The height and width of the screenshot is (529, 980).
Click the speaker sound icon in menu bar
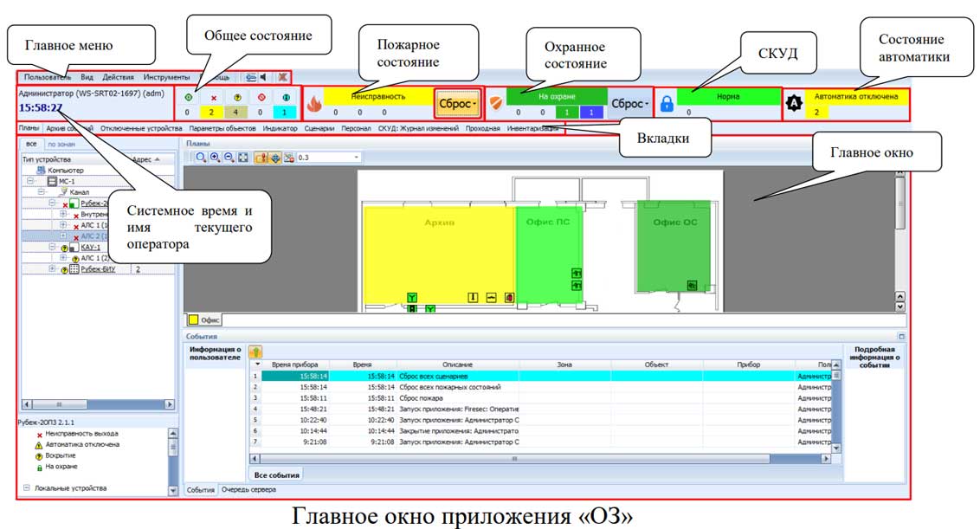pos(261,78)
